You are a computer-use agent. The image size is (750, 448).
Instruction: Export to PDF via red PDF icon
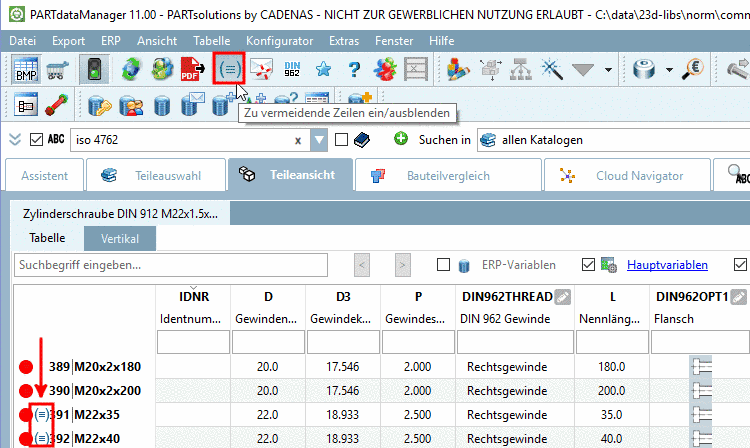(192, 70)
